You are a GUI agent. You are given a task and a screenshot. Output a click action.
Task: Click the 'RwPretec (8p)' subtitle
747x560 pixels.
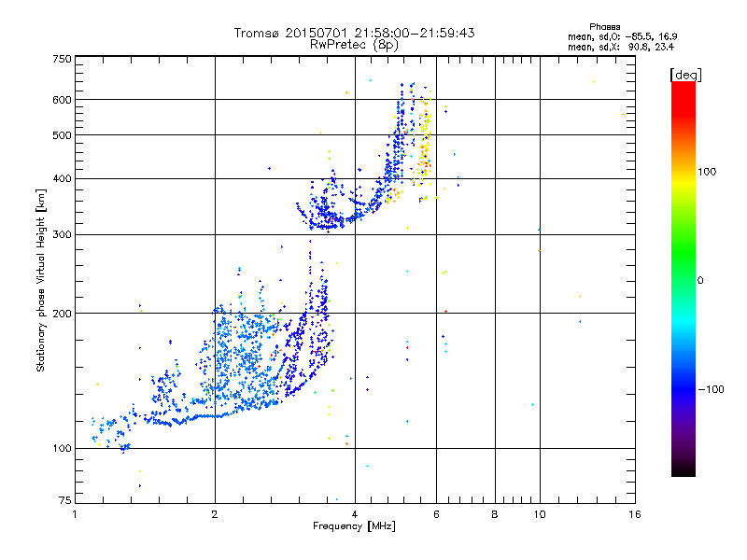tap(354, 45)
